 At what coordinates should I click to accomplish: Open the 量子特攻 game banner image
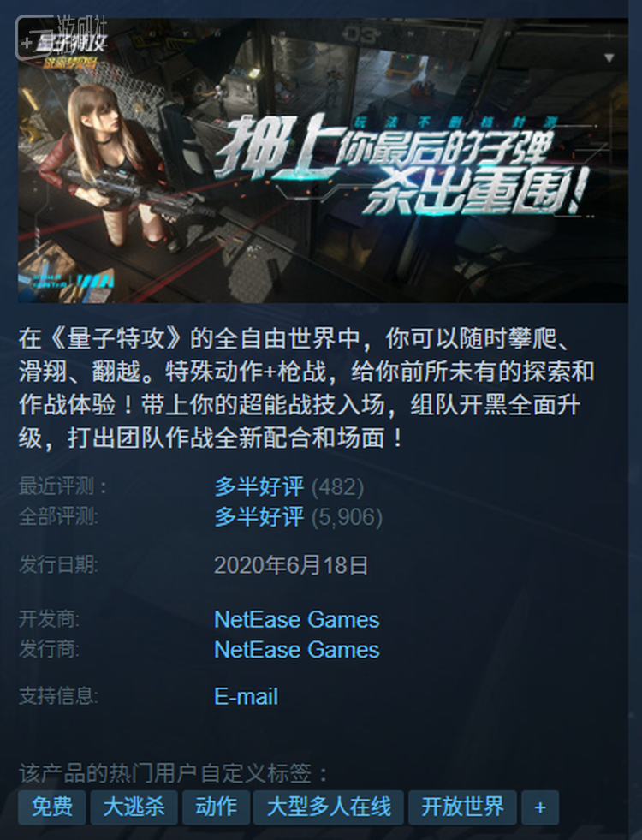323,161
